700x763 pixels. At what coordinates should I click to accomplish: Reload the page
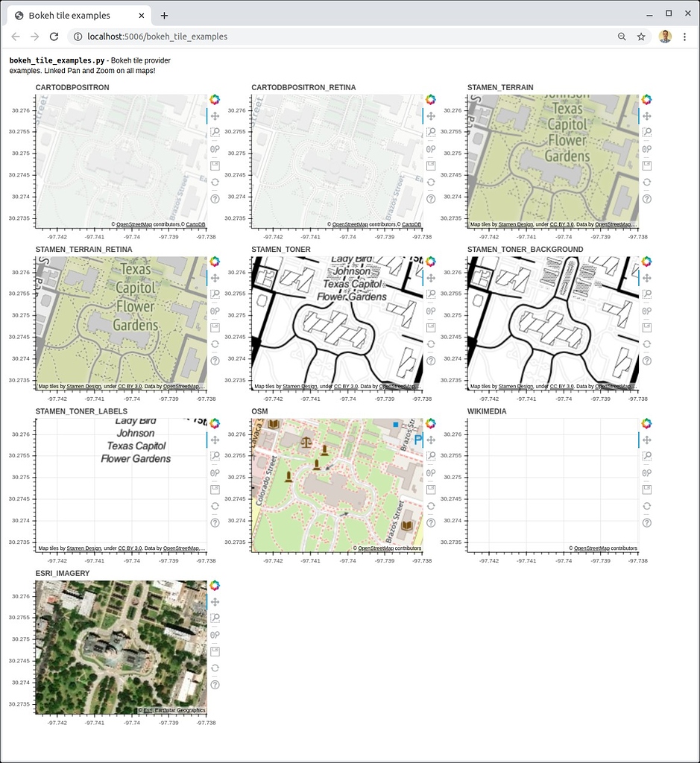pos(53,36)
